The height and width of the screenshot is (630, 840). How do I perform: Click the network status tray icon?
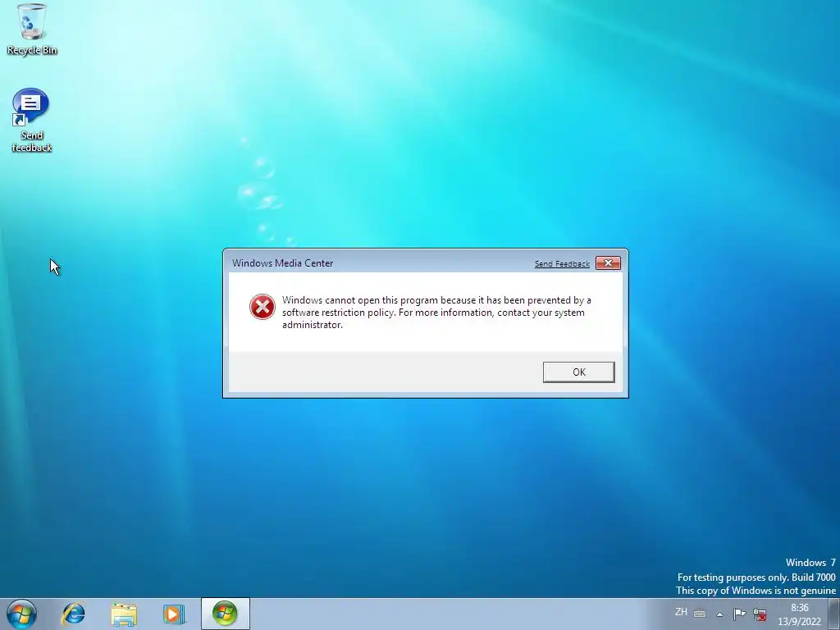(x=760, y=614)
